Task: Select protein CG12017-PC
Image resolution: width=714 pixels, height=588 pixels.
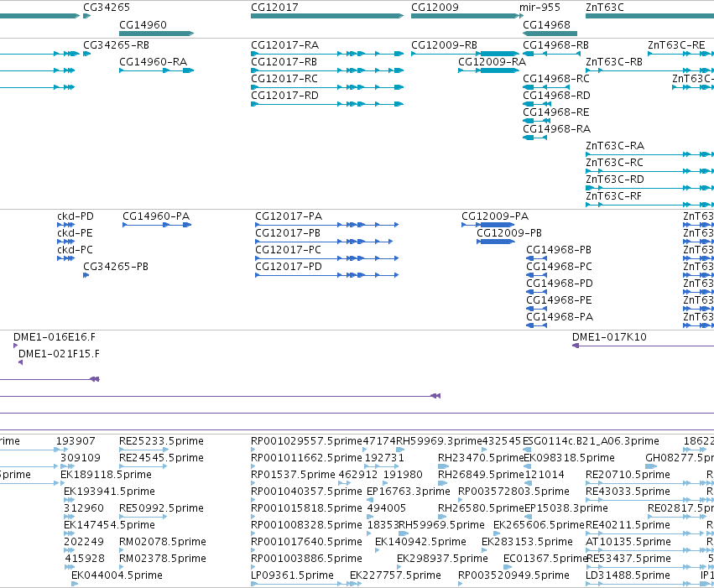Action: coord(289,250)
